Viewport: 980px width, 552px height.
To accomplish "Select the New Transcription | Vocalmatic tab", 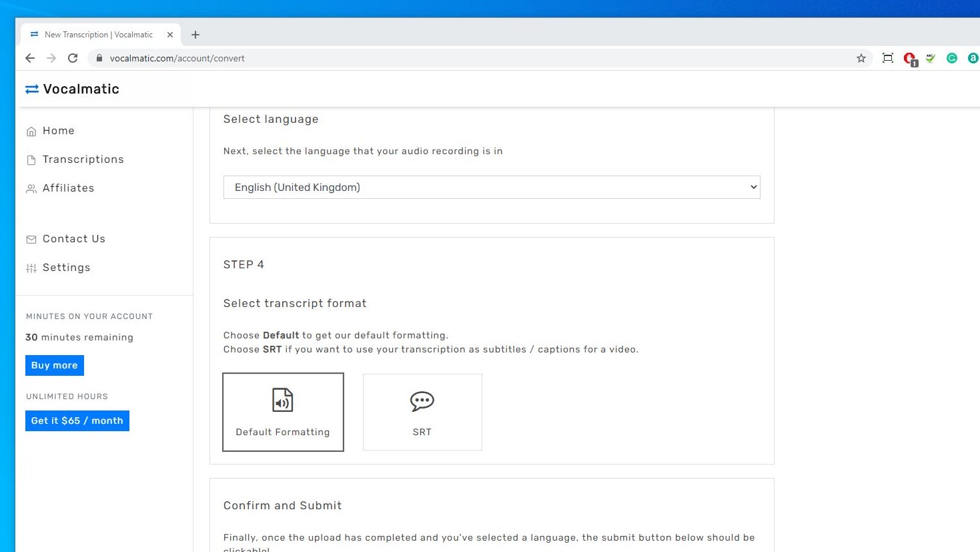I will point(101,35).
